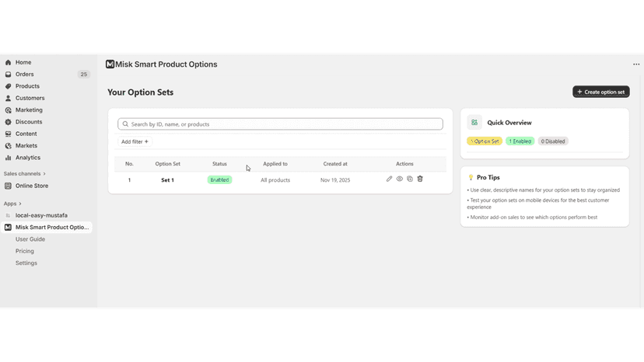This screenshot has width=644, height=362.
Task: Click the Applied to column header
Action: point(275,164)
